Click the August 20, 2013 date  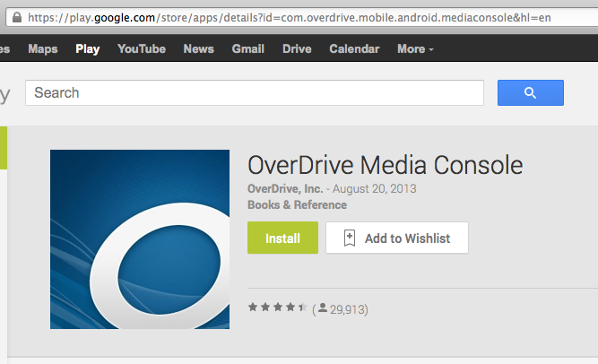click(375, 188)
